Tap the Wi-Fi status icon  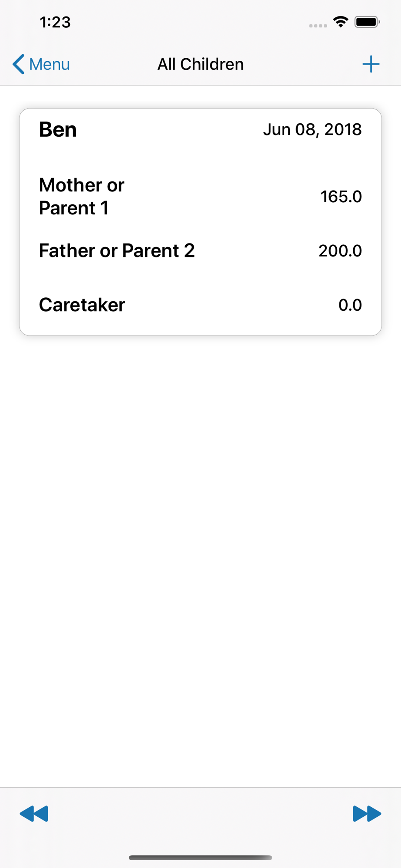[341, 22]
